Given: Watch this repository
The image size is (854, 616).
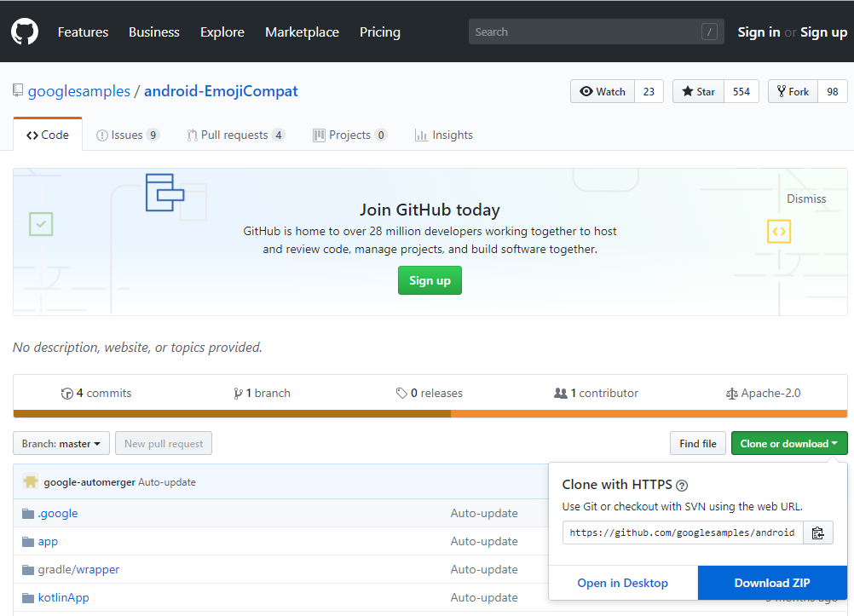Looking at the screenshot, I should point(603,92).
